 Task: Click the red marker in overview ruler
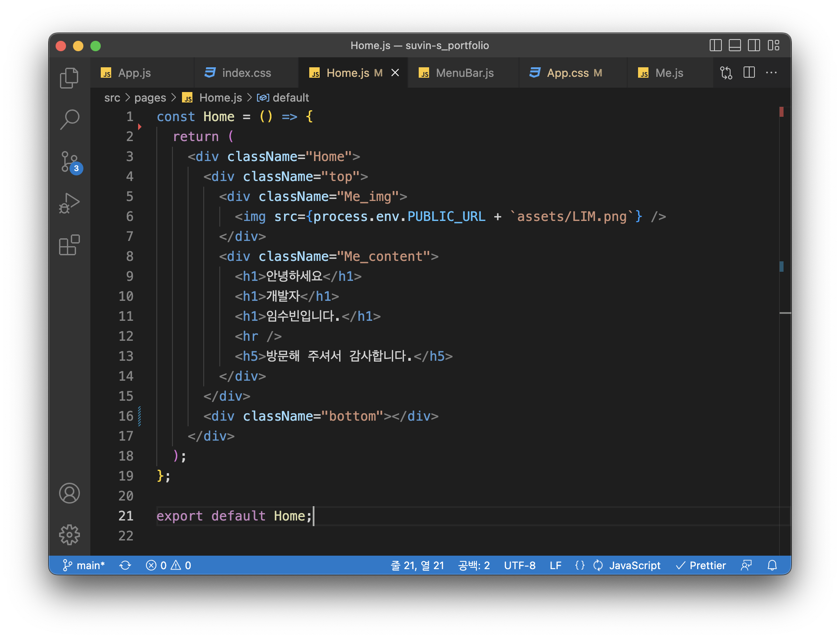tap(781, 112)
